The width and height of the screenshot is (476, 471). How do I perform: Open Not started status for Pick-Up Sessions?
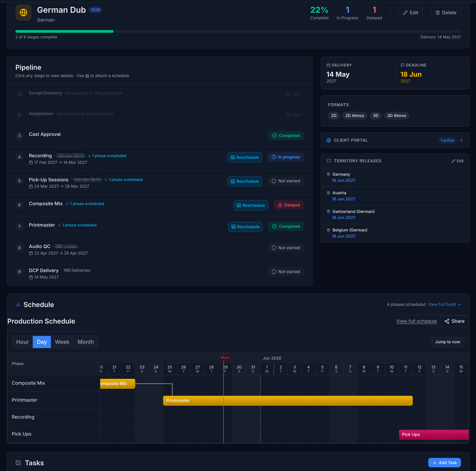click(286, 181)
